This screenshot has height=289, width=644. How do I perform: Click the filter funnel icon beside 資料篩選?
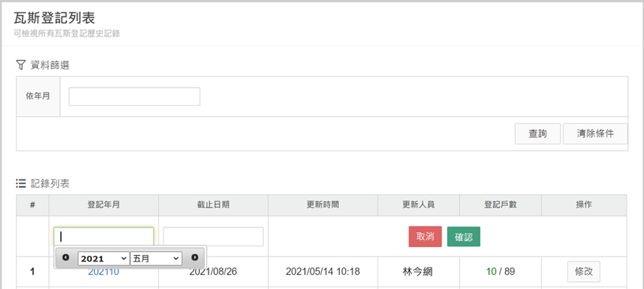tap(21, 65)
